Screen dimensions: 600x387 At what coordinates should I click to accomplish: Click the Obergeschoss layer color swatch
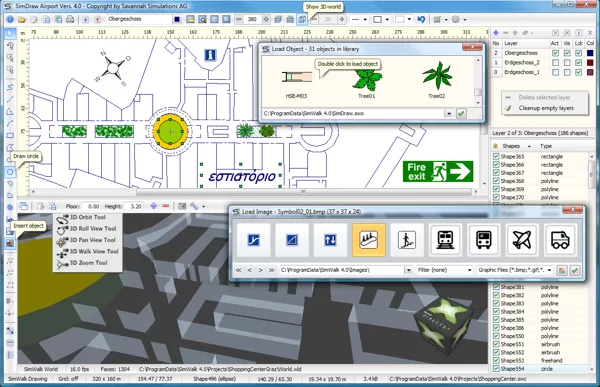pos(590,53)
